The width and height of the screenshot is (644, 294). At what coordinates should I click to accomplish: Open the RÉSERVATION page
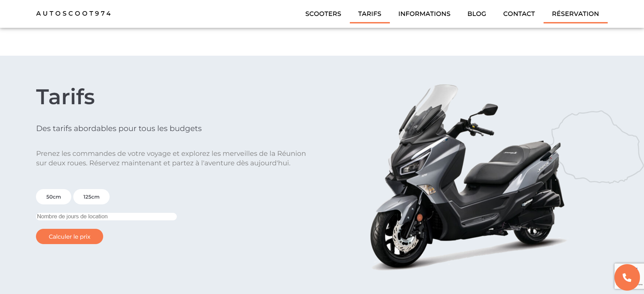point(575,14)
